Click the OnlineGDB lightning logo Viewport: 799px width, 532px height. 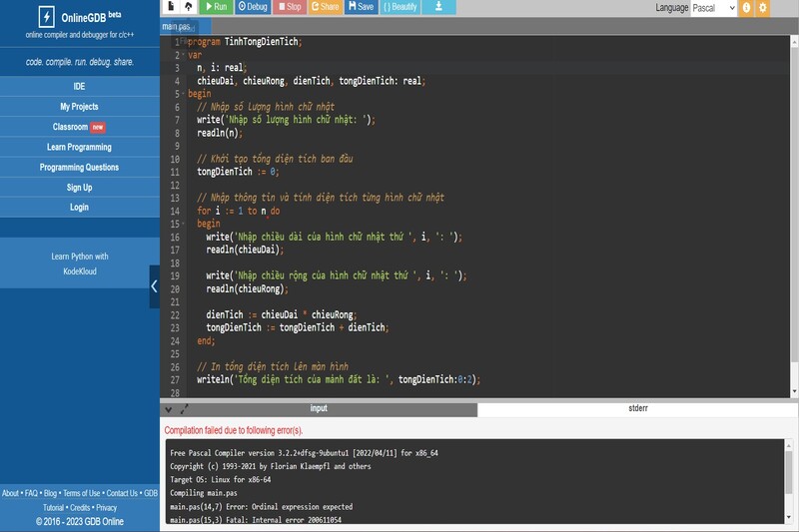click(46, 16)
